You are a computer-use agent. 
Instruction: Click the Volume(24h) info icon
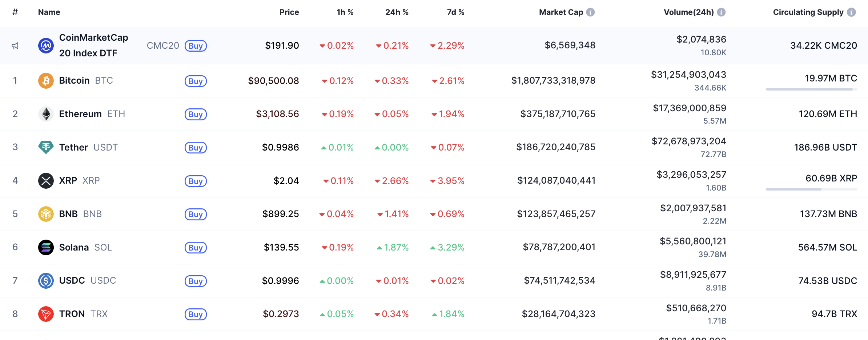[x=722, y=12]
